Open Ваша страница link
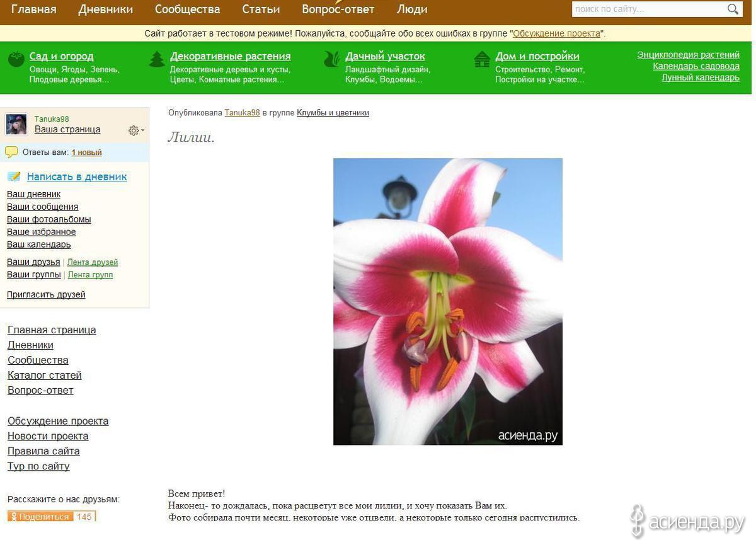The width and height of the screenshot is (756, 540). pos(67,129)
